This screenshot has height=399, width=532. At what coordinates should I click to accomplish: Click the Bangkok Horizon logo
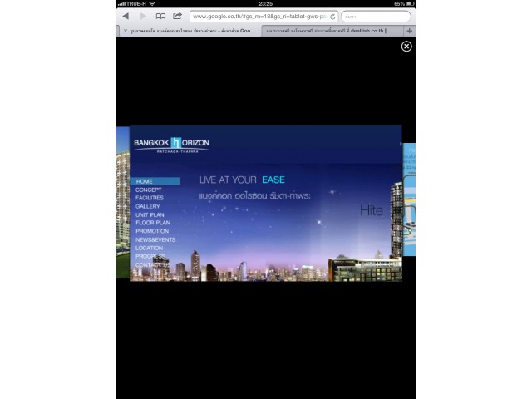tap(171, 145)
